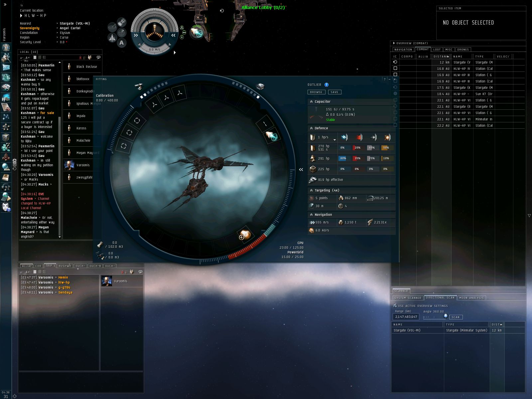Screen dimensions: 532x399
Task: Open Local channel settings speech bubble icon
Action: tap(98, 58)
